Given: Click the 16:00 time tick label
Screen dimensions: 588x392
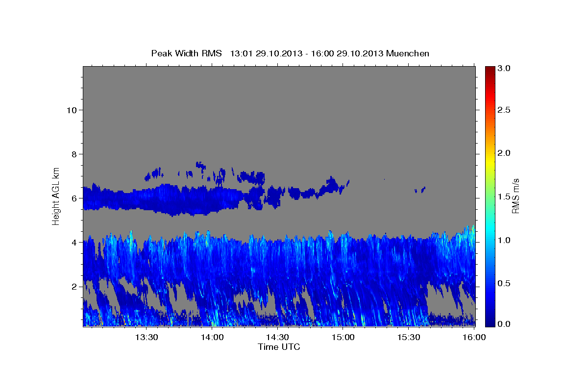Looking at the screenshot, I should (474, 338).
